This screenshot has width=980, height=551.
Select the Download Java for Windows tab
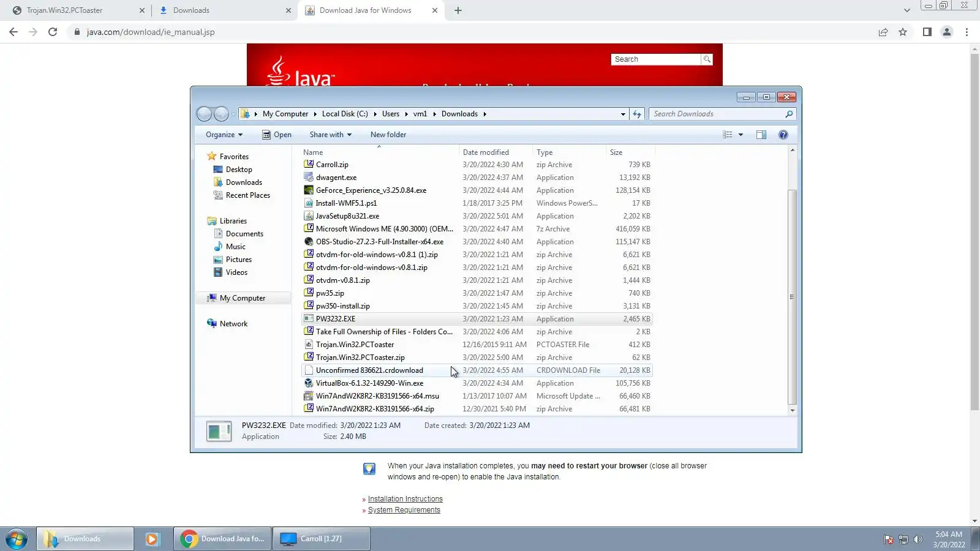(x=371, y=10)
